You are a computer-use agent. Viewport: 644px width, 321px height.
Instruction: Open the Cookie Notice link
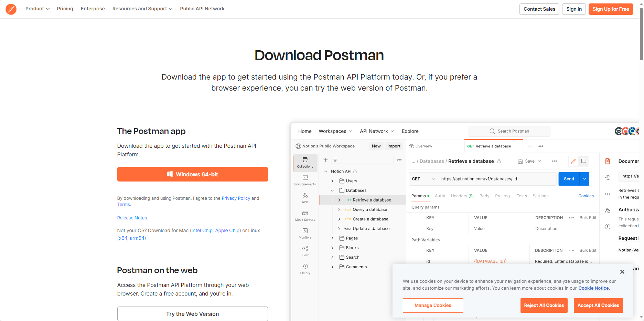593,288
